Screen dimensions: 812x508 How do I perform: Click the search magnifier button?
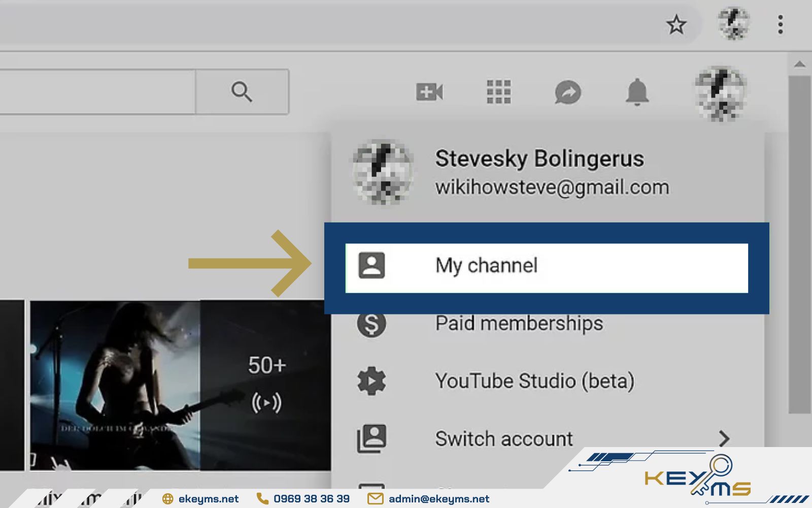[242, 92]
